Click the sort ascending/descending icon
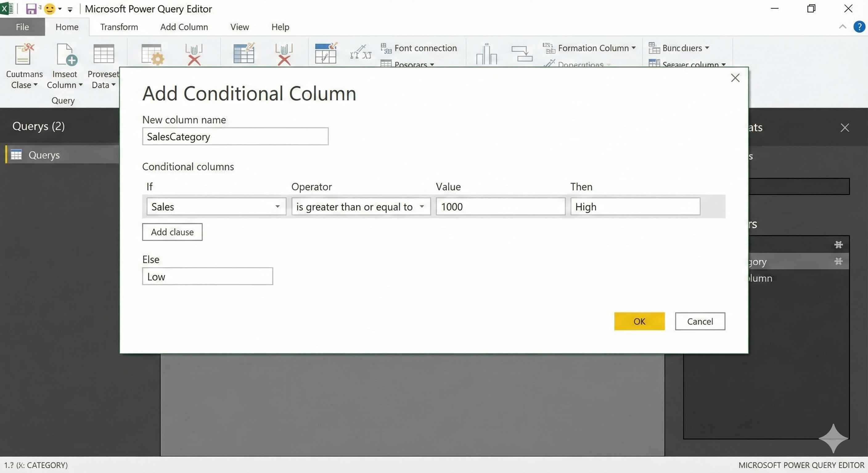This screenshot has width=868, height=473. click(361, 53)
